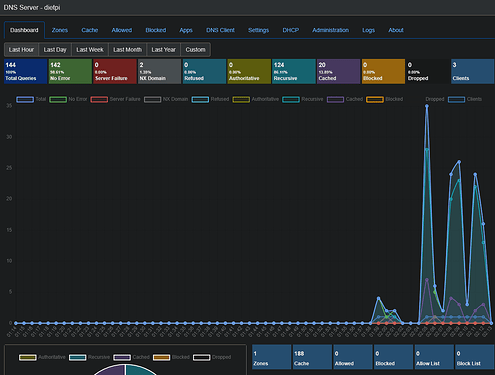Screen dimensions: 495x375
Task: Click the NX Domain stat tile
Action: (160, 71)
